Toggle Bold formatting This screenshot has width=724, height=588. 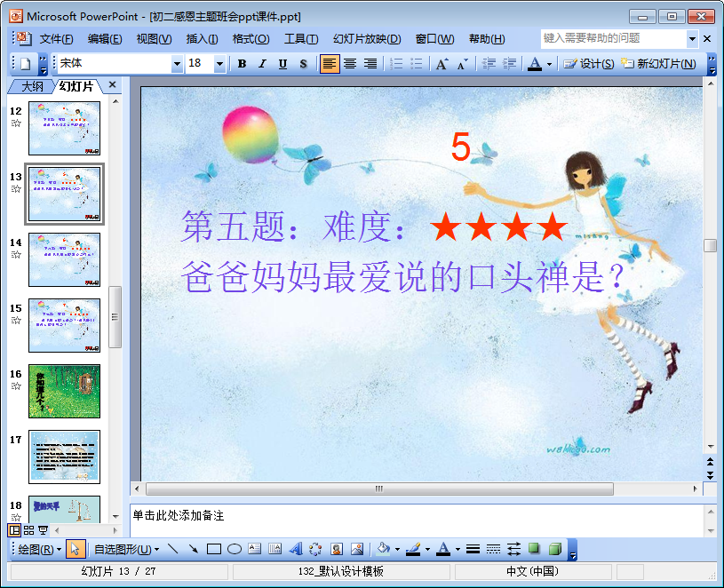click(x=242, y=64)
